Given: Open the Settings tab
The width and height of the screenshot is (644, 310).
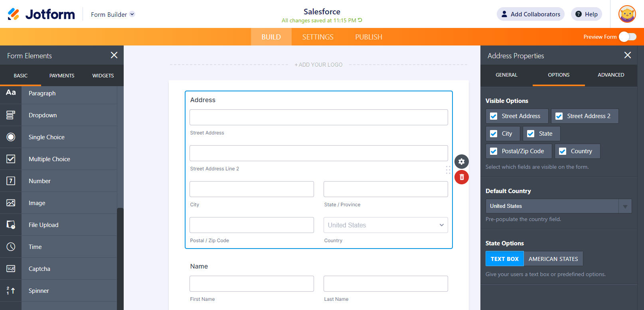Looking at the screenshot, I should tap(318, 37).
